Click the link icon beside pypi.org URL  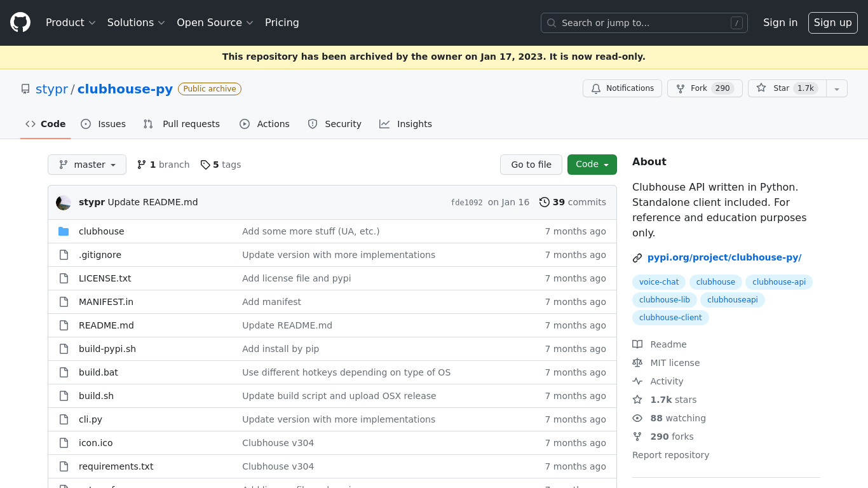(637, 258)
